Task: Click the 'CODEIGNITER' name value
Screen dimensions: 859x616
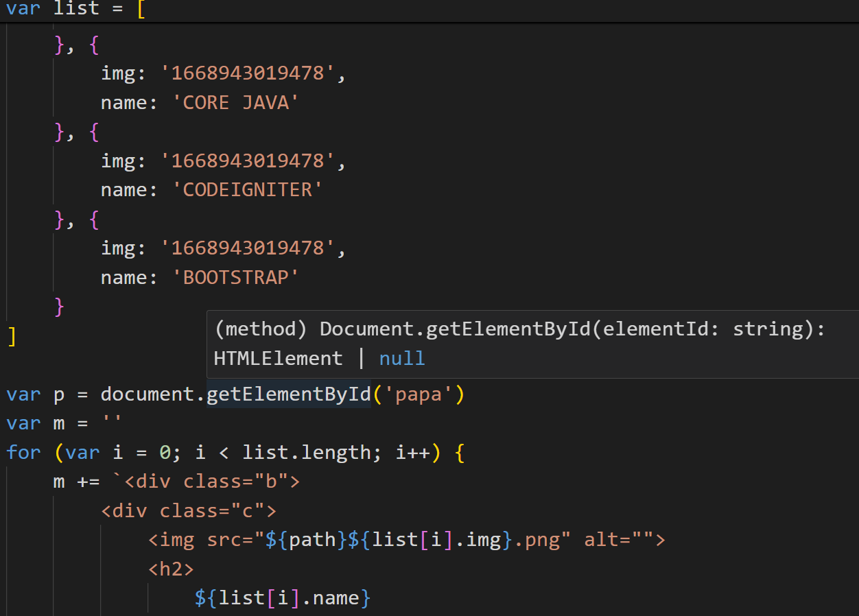Action: coord(252,190)
